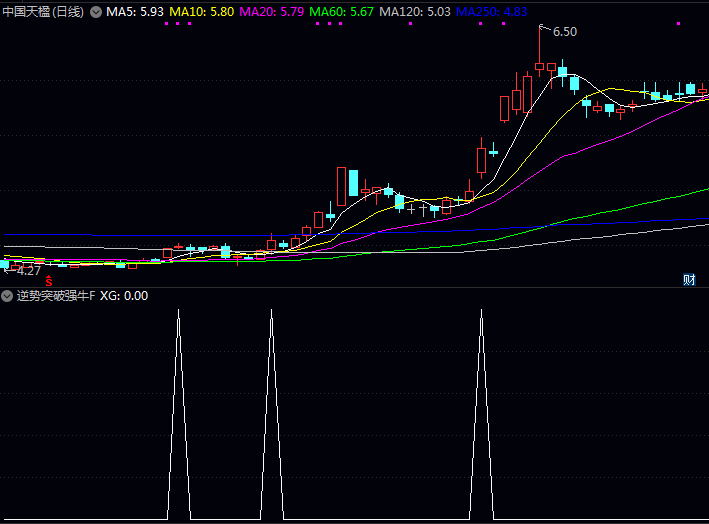Click the 财 finance info icon
The image size is (709, 524).
pos(689,279)
